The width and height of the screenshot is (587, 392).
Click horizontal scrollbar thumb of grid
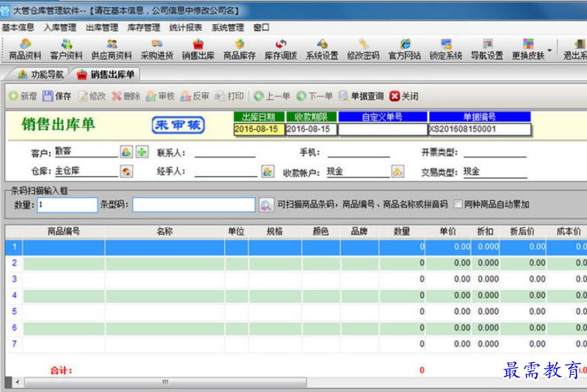coord(166,382)
